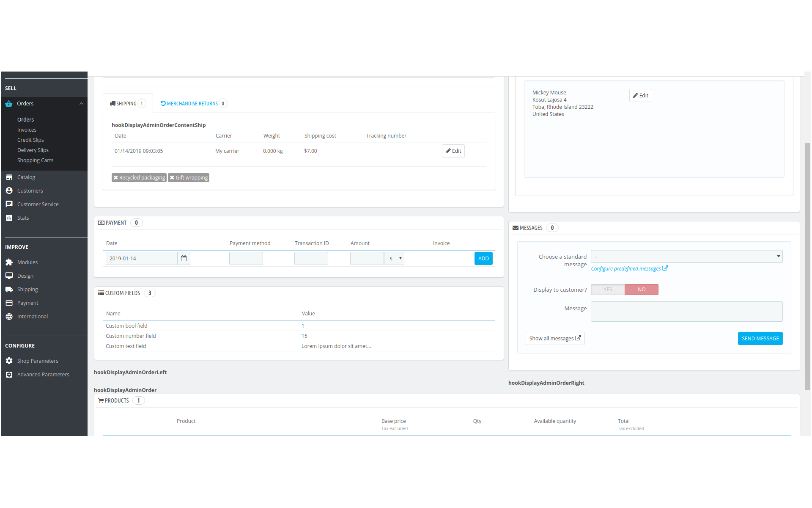Collapse the Orders sidebar menu chevron
812x508 pixels.
[x=81, y=104]
